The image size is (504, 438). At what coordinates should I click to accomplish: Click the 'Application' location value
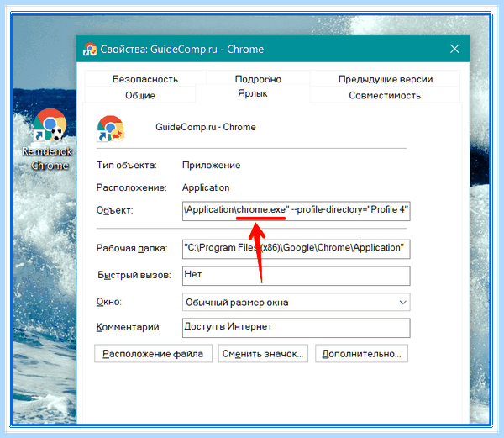206,187
